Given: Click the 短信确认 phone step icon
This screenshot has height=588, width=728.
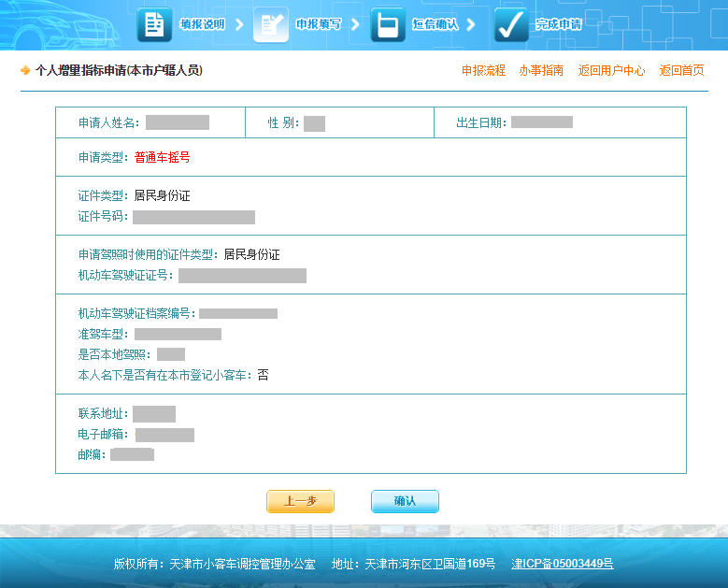Looking at the screenshot, I should coord(388,24).
